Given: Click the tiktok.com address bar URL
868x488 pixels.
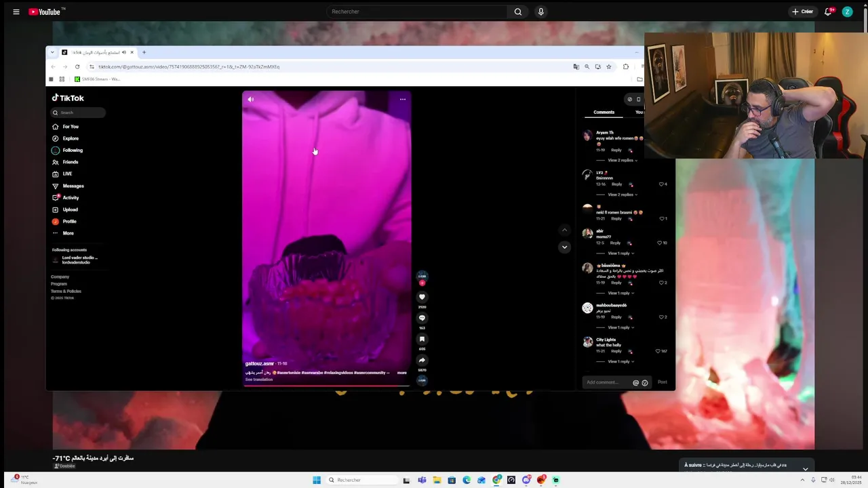Looking at the screenshot, I should pyautogui.click(x=189, y=66).
